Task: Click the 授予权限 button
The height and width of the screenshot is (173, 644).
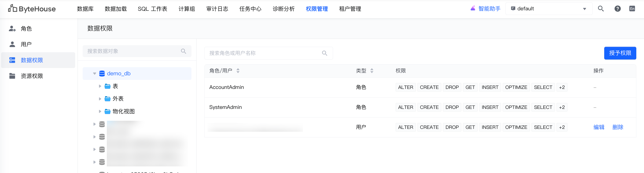Action: pyautogui.click(x=620, y=53)
